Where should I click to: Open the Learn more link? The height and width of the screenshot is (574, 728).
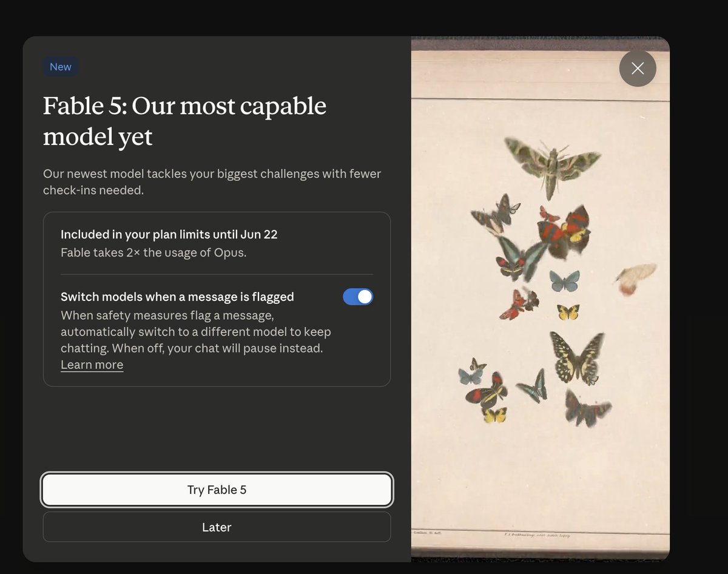click(x=92, y=365)
